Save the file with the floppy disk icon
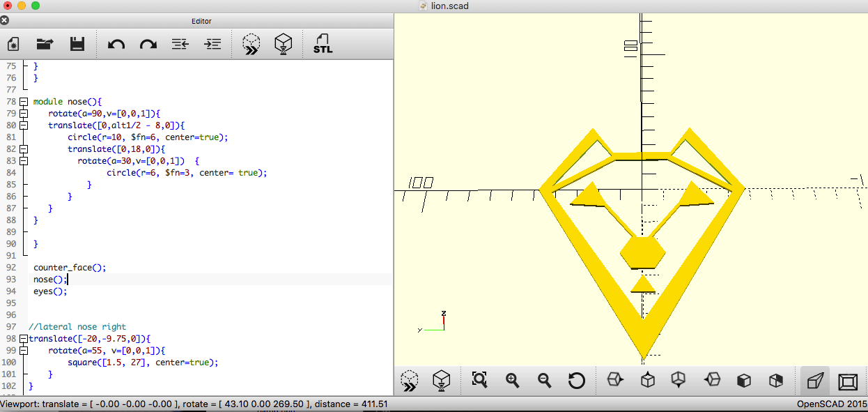Image resolution: width=868 pixels, height=412 pixels. point(77,44)
